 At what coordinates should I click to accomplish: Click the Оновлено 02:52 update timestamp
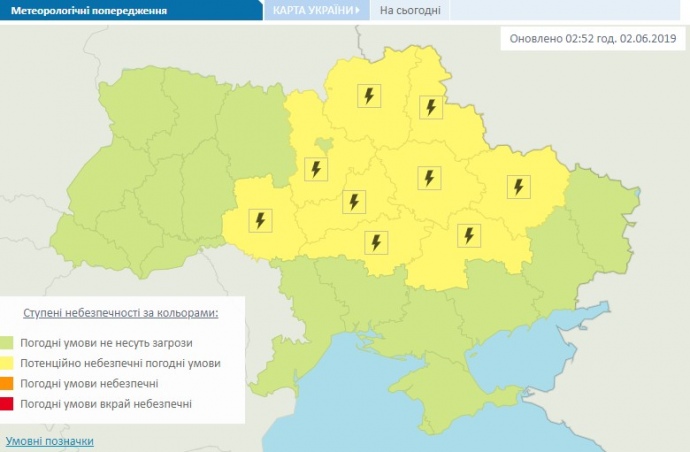(592, 38)
